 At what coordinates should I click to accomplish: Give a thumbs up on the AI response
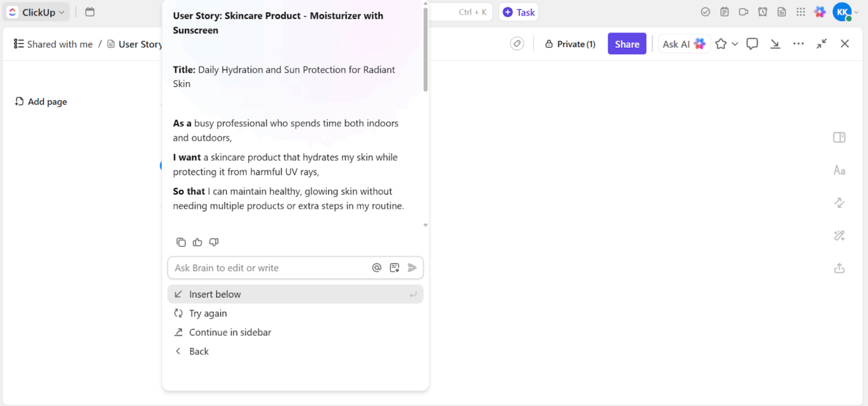pos(197,242)
